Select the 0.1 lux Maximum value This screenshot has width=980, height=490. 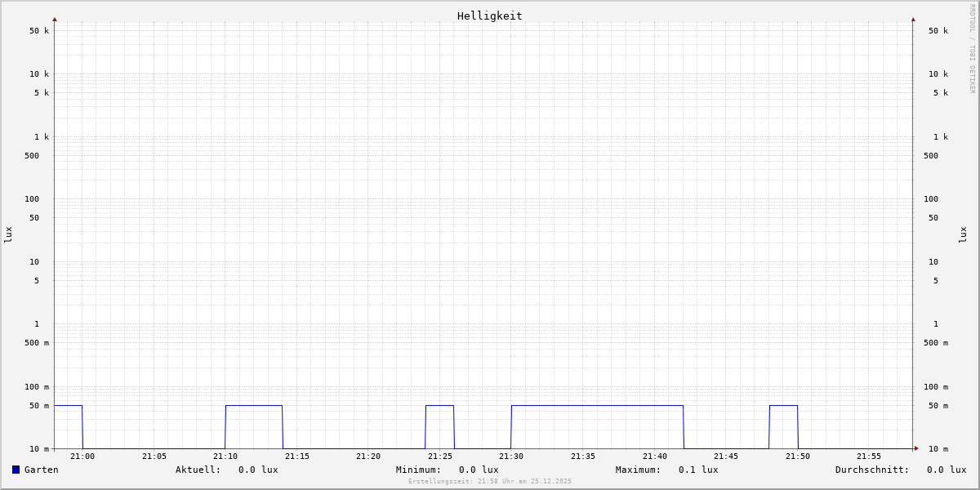pos(698,470)
